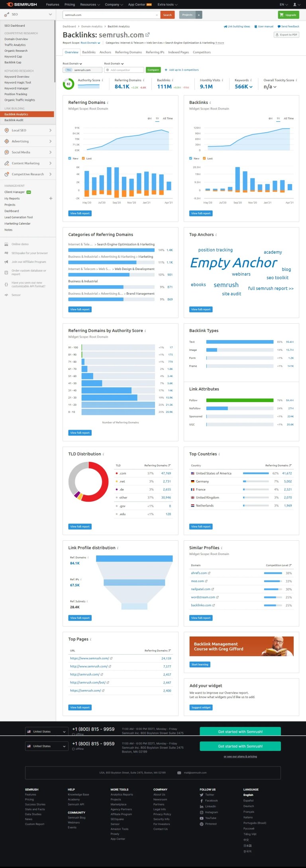Screen dimensions: 306x868
Task: Click the green Upgrade button
Action: [x=288, y=15]
